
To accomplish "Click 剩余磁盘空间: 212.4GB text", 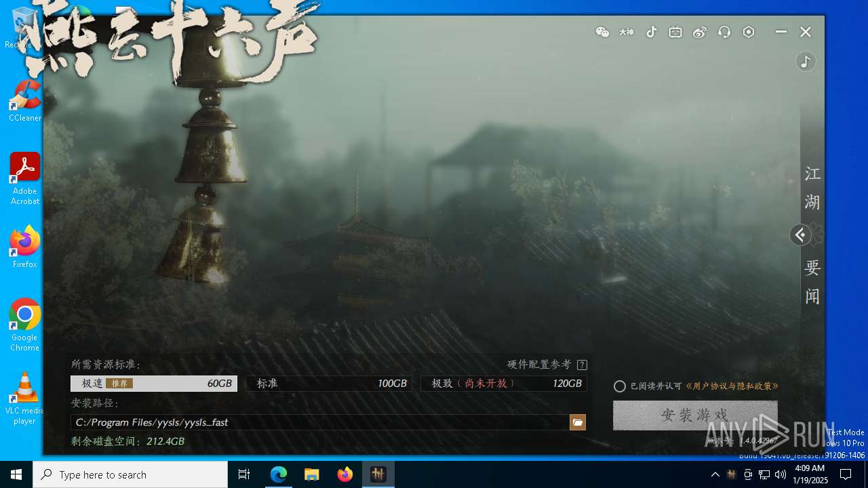I will coord(127,441).
